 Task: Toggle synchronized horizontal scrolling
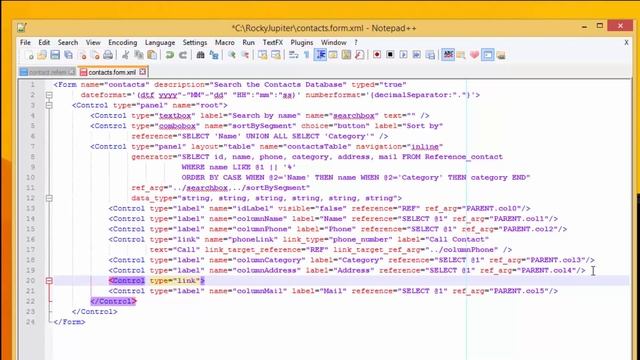pyautogui.click(x=276, y=55)
